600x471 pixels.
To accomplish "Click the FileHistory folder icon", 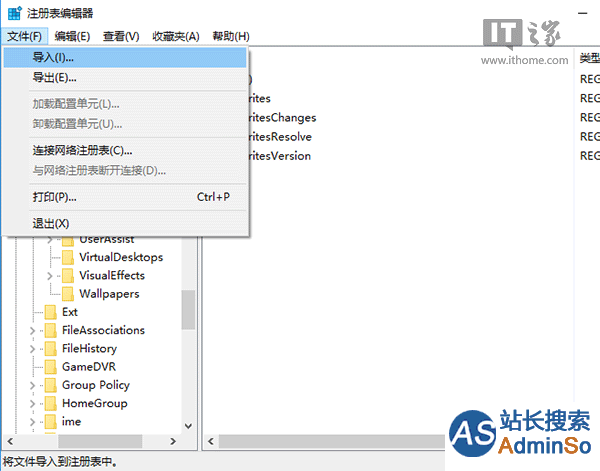I will tap(51, 349).
